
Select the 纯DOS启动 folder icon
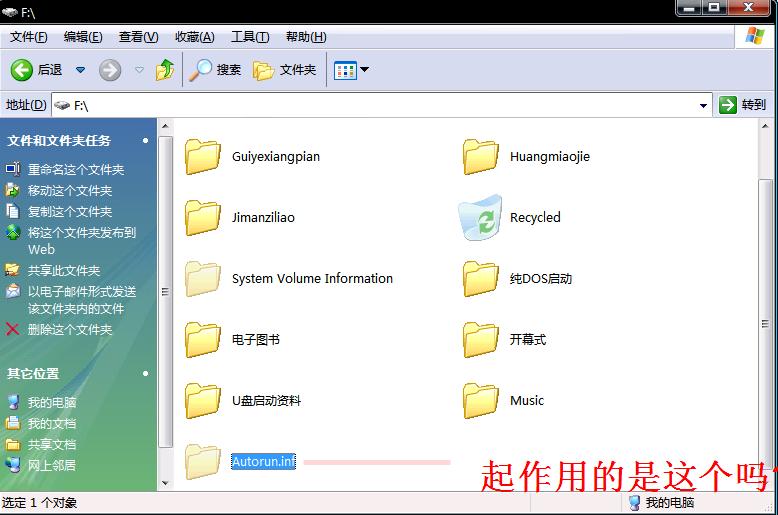481,279
